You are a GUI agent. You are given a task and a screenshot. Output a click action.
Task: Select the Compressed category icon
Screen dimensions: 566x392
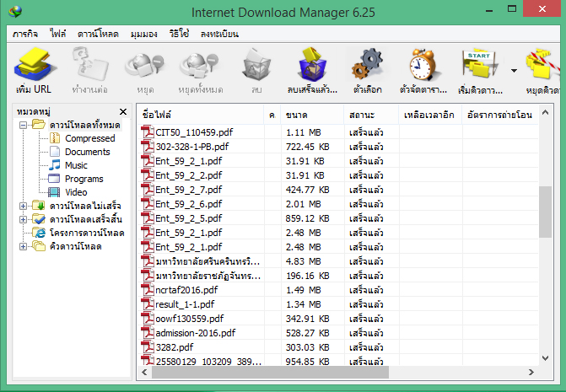point(55,138)
